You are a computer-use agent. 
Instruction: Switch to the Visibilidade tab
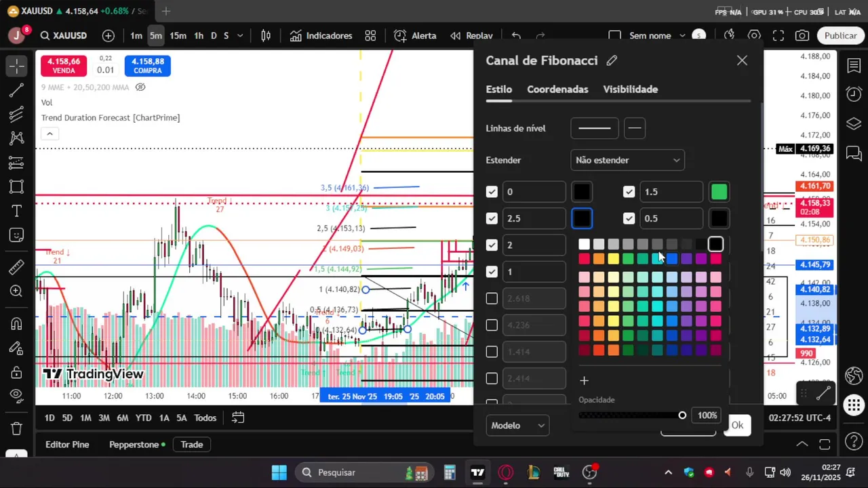tap(631, 89)
